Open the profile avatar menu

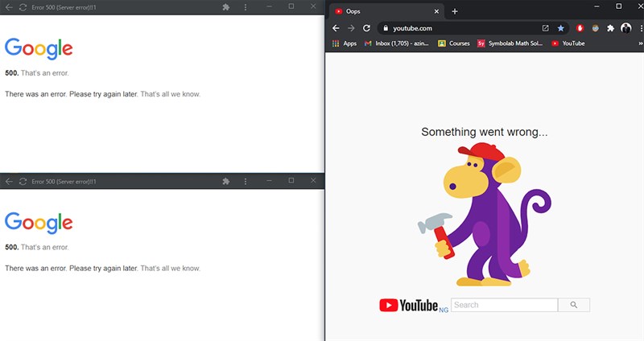626,28
